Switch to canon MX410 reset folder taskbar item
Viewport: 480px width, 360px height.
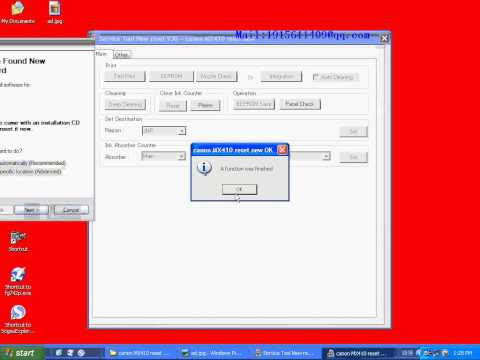[x=139, y=353]
